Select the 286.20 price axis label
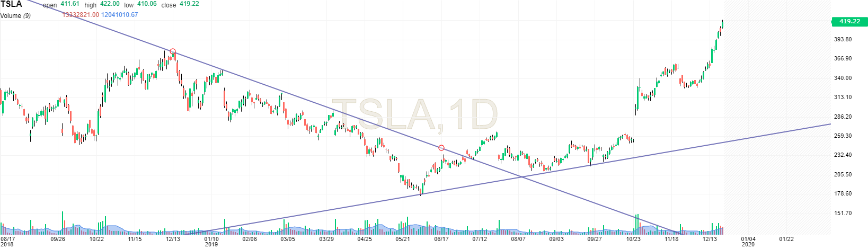868x249 pixels. (x=843, y=117)
